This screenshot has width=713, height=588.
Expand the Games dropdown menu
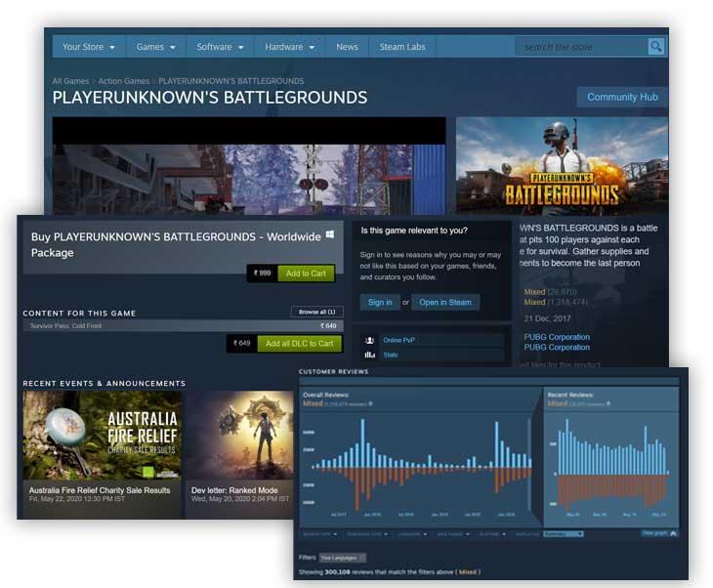155,47
